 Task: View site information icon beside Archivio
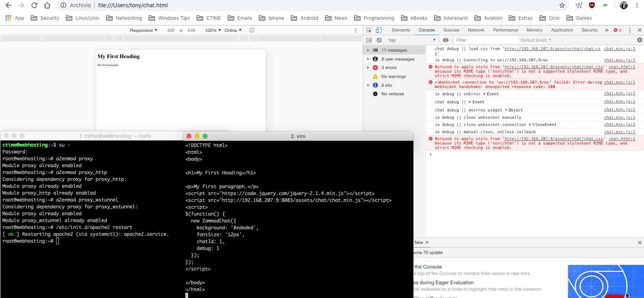tap(63, 5)
